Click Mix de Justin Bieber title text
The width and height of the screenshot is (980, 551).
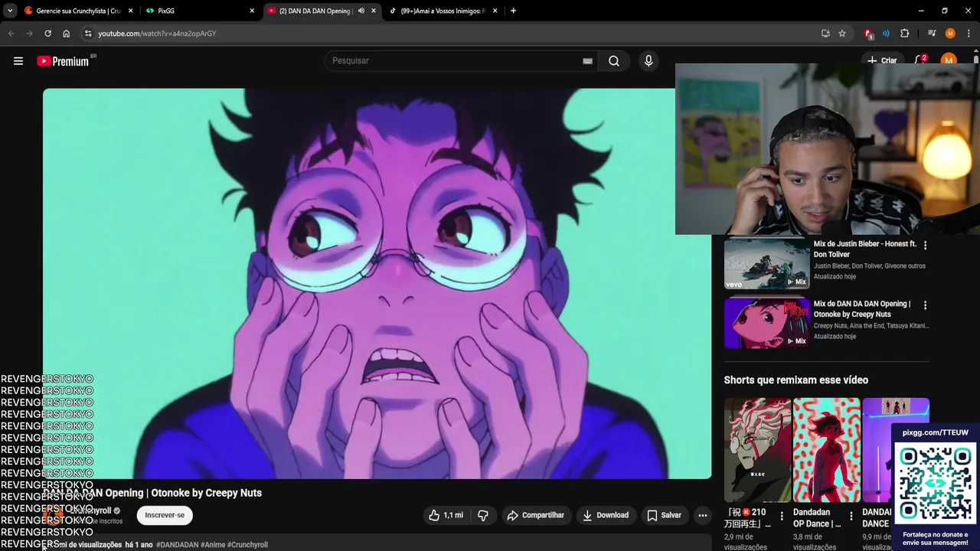[864, 249]
